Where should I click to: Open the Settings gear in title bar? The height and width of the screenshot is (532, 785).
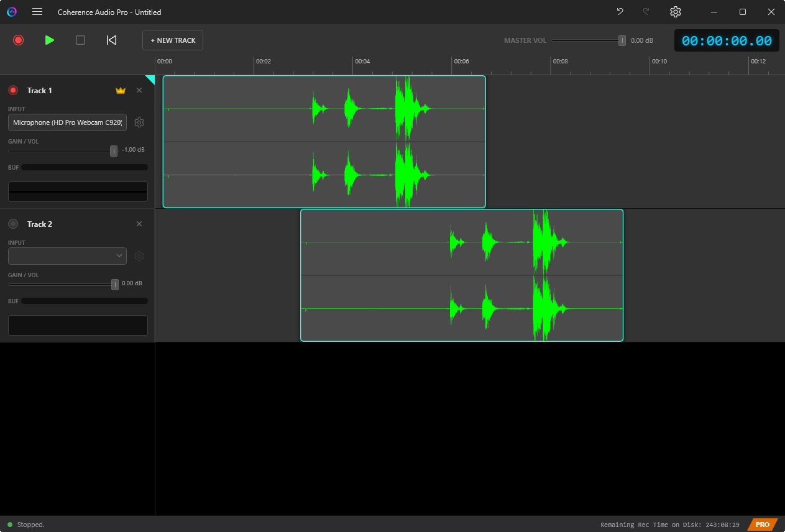(x=676, y=12)
